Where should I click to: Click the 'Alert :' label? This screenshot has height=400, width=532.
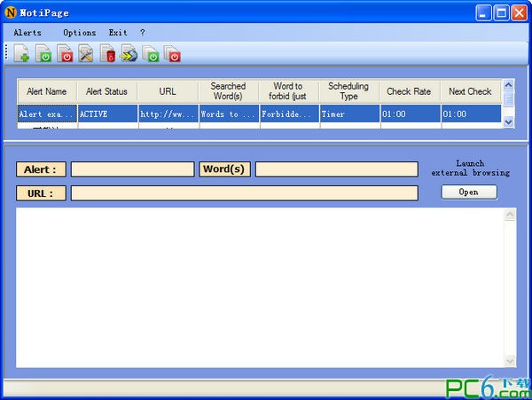coord(41,169)
